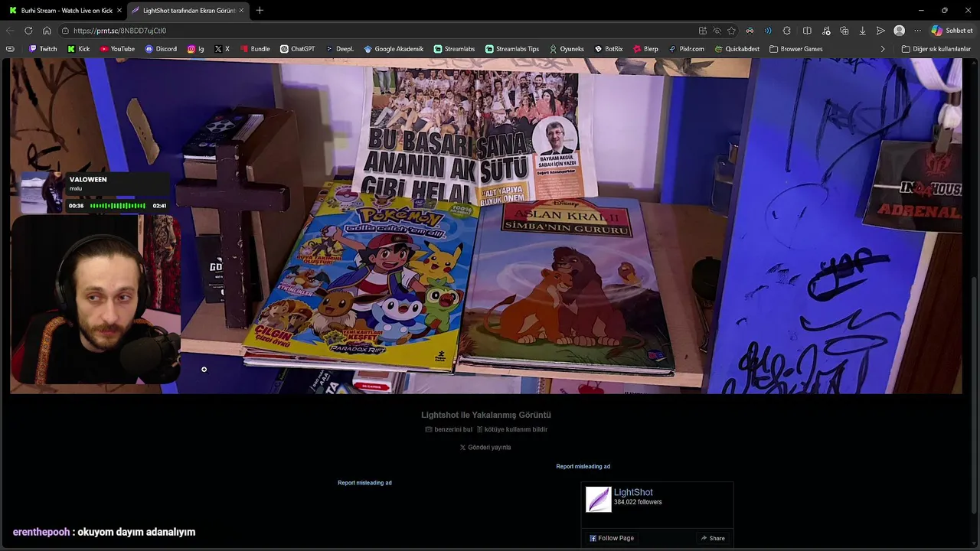Click the VALOWEEN song progress bar

coord(117,206)
